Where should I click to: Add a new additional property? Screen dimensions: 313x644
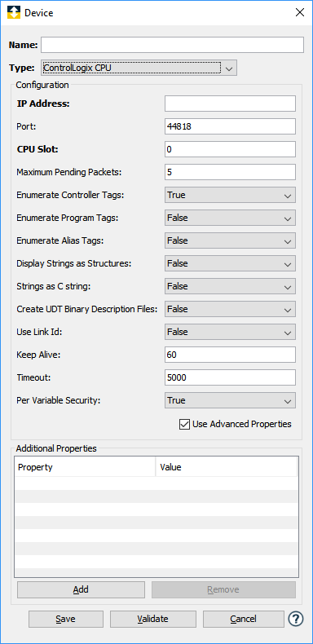(x=81, y=589)
